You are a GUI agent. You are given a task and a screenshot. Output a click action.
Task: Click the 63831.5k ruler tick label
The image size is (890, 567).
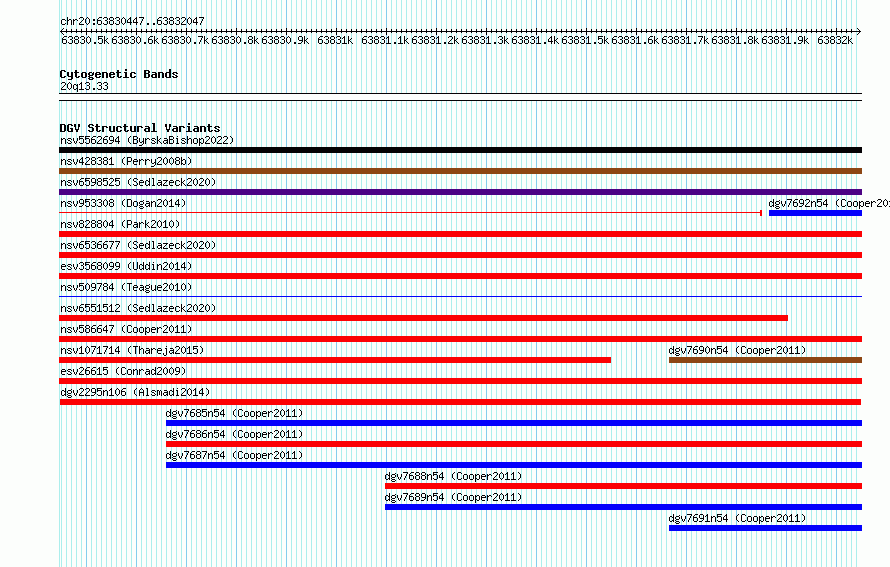coord(585,40)
